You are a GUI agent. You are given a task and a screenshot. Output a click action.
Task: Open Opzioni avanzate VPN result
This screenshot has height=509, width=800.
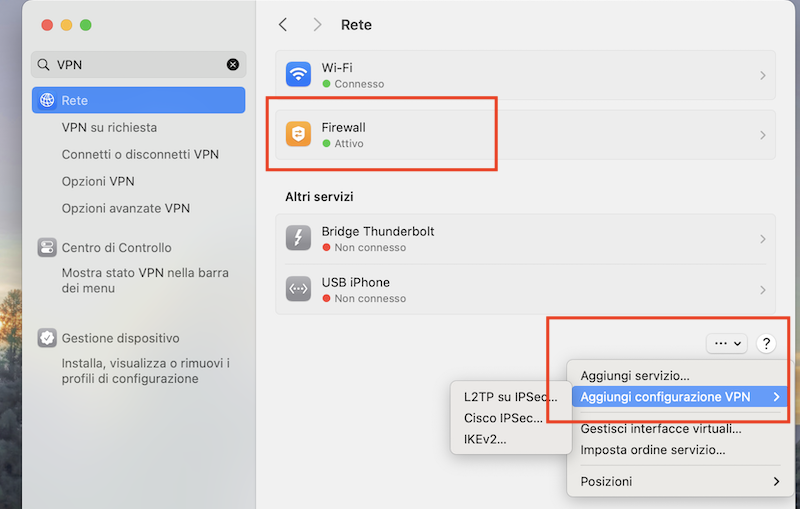[126, 209]
